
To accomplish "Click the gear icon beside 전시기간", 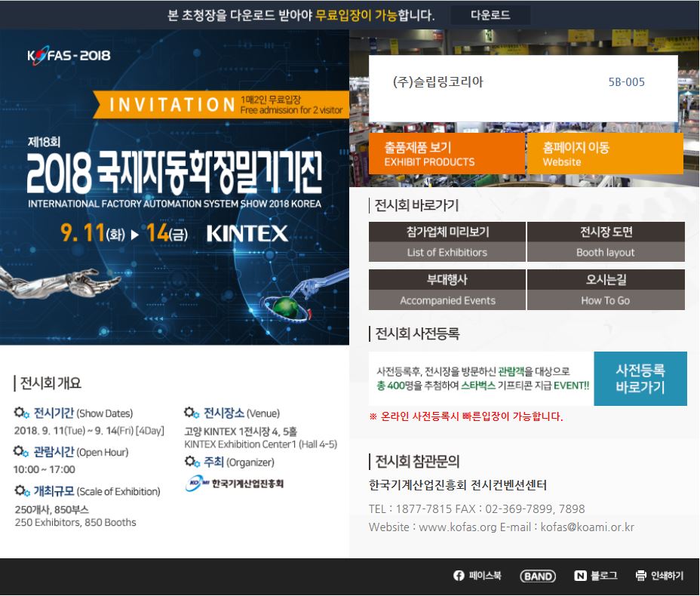I will click(22, 413).
